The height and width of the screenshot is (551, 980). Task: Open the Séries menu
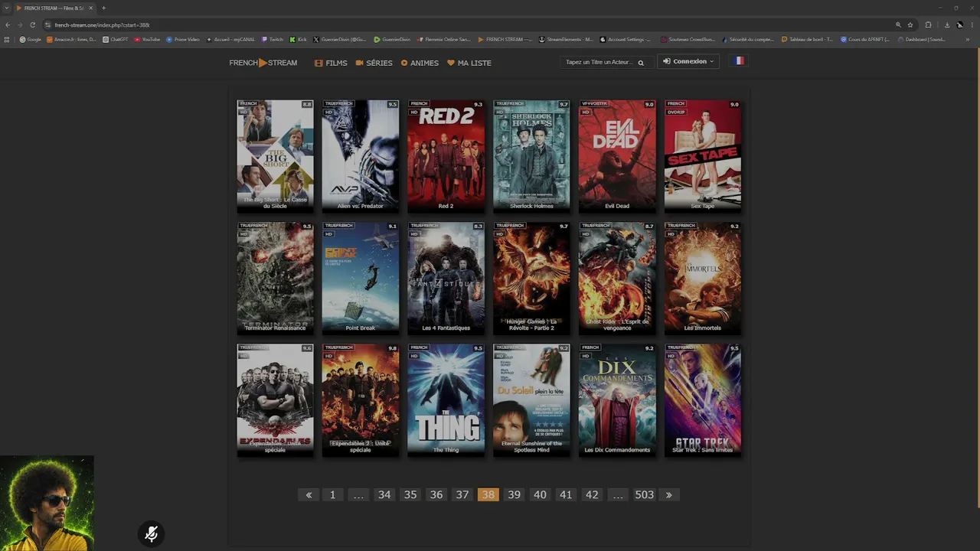click(x=374, y=63)
